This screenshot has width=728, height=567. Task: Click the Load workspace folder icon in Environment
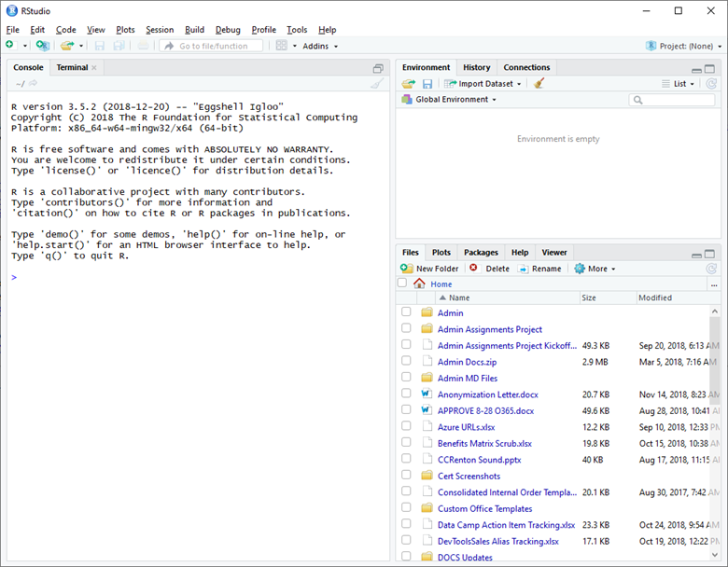pyautogui.click(x=409, y=84)
